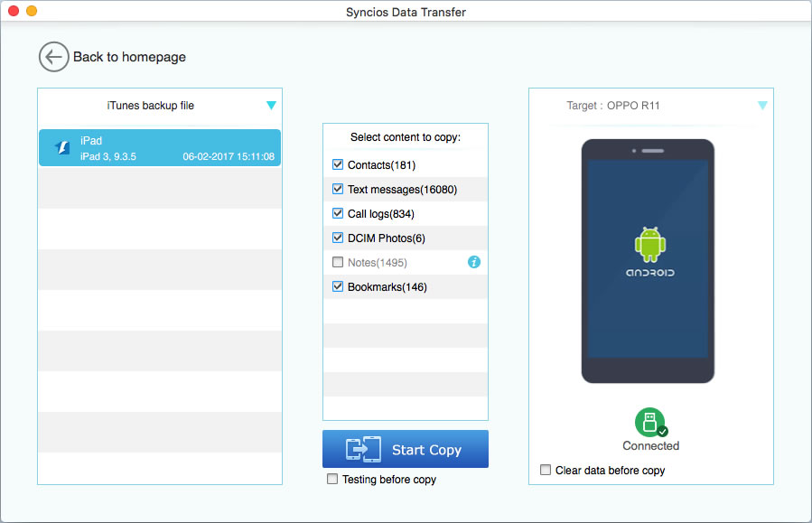
Task: Click the Select content to copy heading
Action: (x=406, y=137)
